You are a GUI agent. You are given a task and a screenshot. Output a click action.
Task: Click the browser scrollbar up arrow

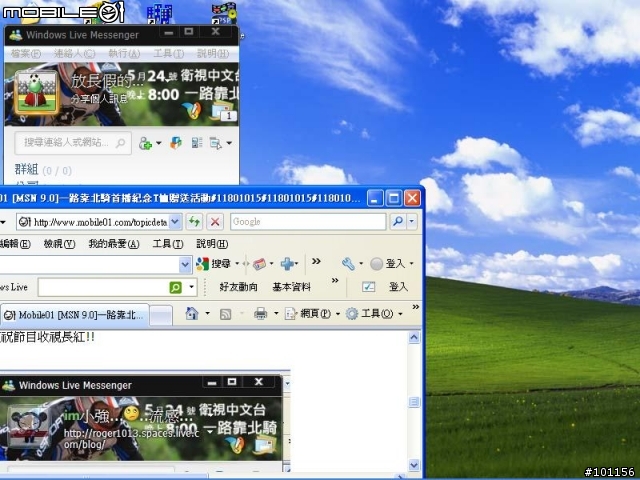[414, 338]
